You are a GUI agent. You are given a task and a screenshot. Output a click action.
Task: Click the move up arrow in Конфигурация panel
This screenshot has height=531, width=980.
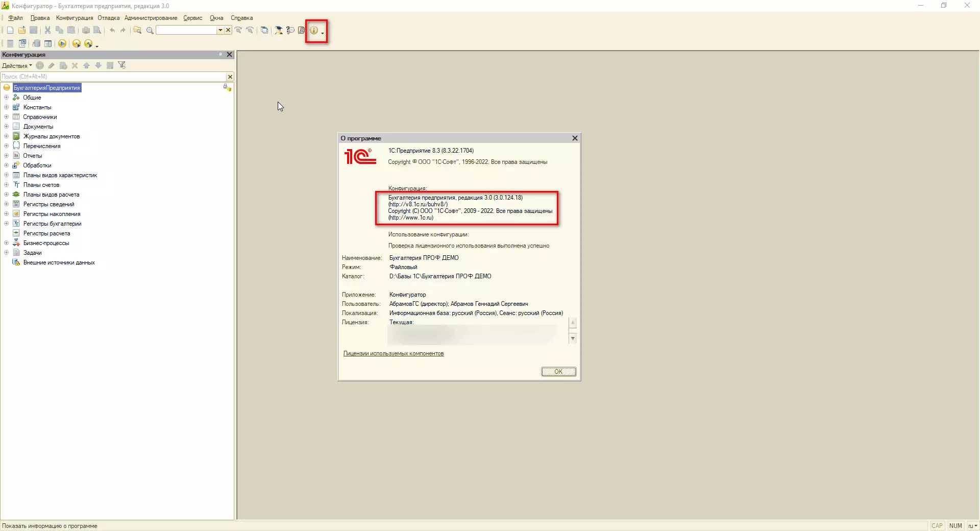[86, 65]
